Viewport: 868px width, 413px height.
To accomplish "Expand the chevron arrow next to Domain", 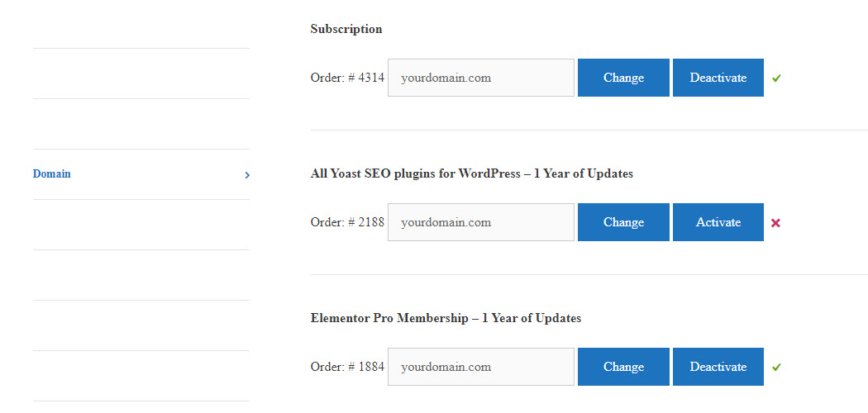I will point(247,175).
